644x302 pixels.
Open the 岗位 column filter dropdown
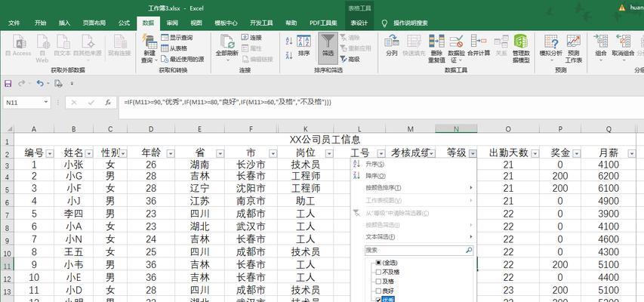[x=329, y=154]
